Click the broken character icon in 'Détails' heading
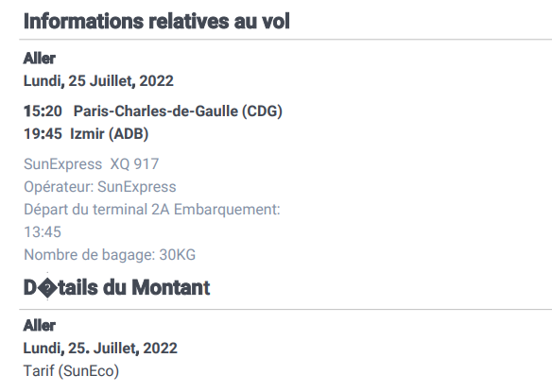This screenshot has width=552, height=392. [47, 288]
